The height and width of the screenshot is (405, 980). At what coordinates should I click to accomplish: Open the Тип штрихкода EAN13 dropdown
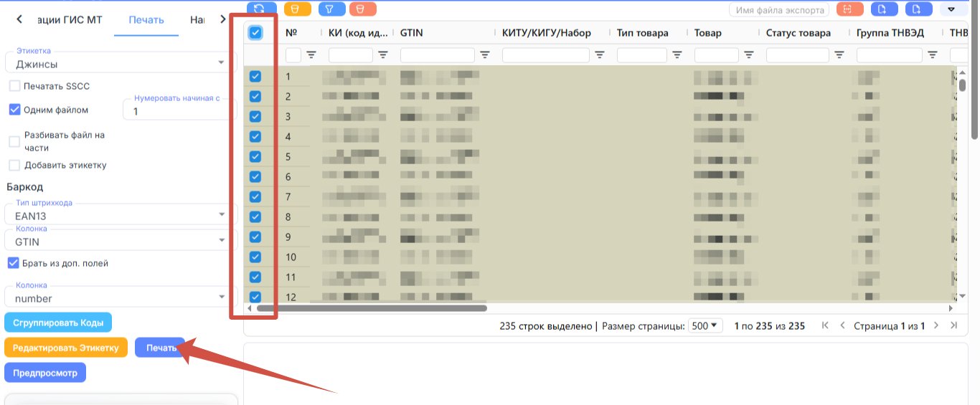tap(121, 213)
